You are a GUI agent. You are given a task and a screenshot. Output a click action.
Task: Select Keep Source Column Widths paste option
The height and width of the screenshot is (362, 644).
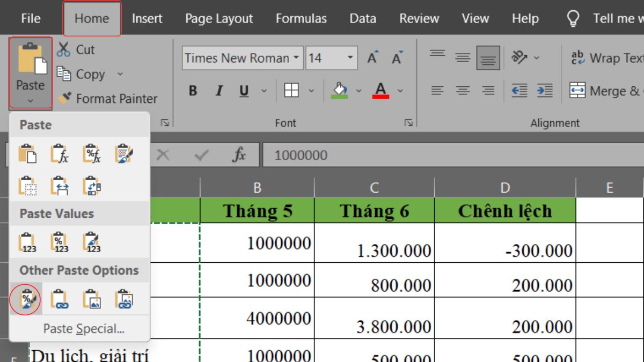[59, 186]
